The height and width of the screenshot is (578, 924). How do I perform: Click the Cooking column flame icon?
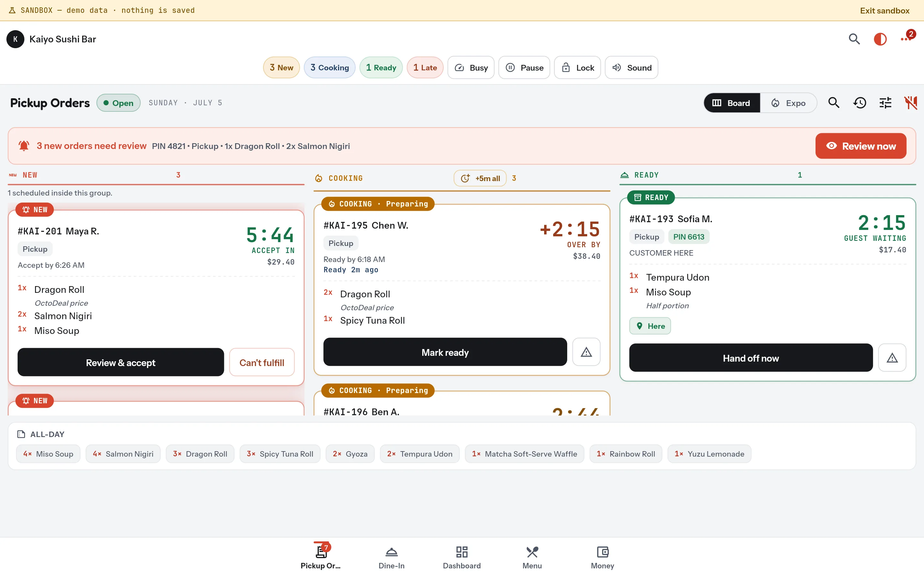[x=319, y=178]
